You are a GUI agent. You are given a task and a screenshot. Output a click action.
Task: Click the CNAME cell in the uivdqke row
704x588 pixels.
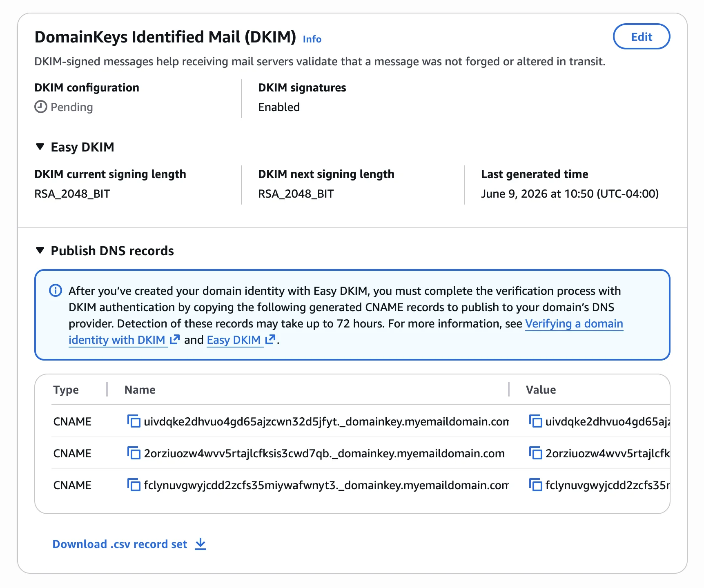coord(72,421)
